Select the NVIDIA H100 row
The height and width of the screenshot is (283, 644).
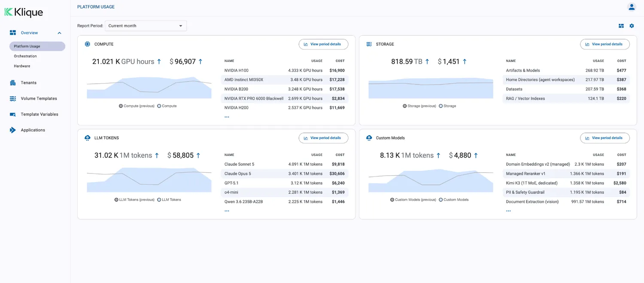285,70
